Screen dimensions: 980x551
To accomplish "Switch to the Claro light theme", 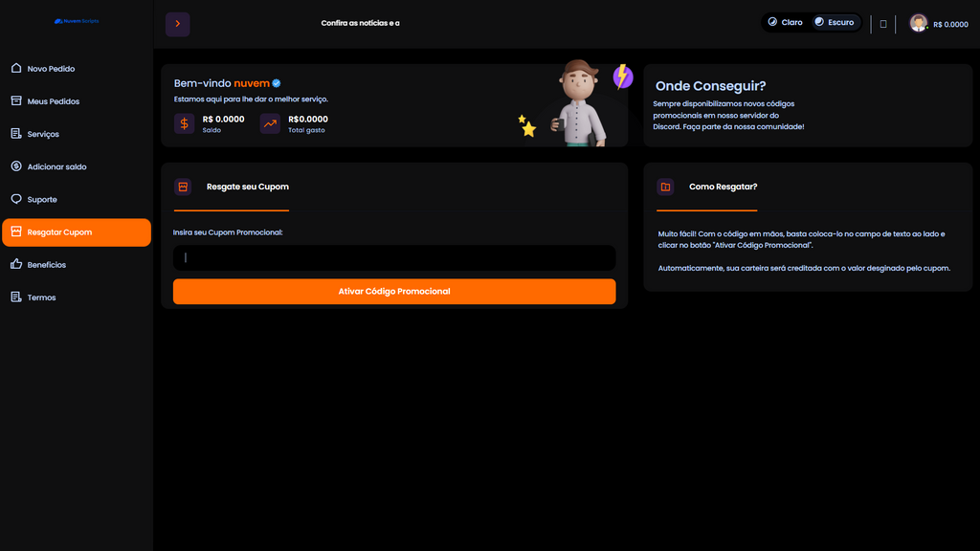I will 786,22.
